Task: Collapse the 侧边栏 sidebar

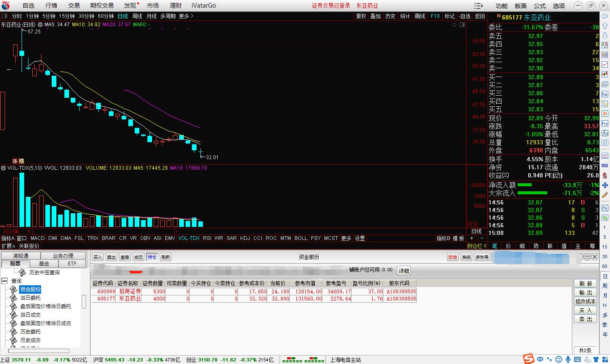Action: coord(477,245)
